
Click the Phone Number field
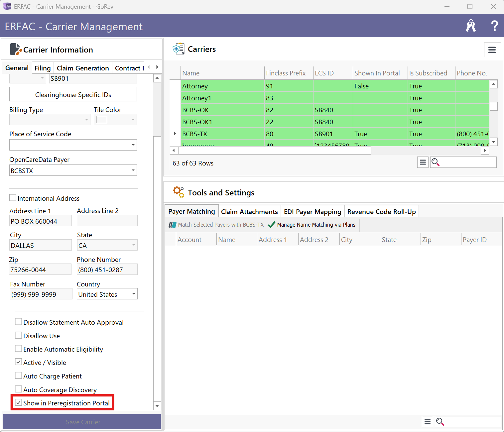point(107,270)
